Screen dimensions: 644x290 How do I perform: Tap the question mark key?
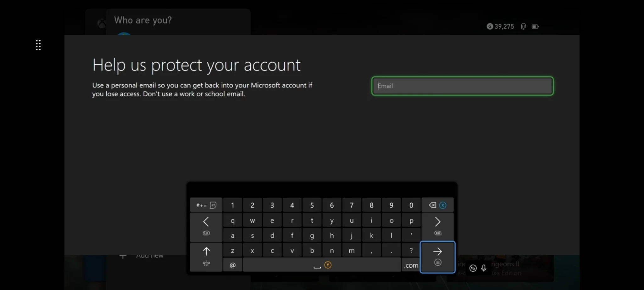(x=411, y=250)
